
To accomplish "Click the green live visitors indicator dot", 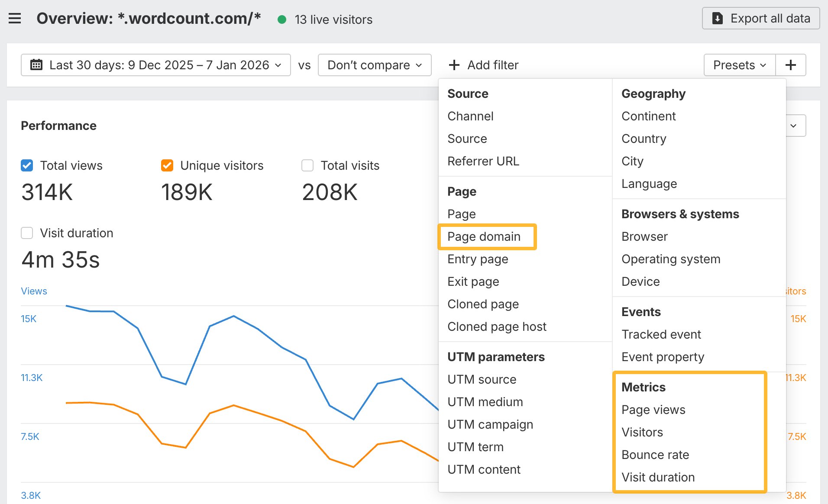I will pyautogui.click(x=282, y=19).
